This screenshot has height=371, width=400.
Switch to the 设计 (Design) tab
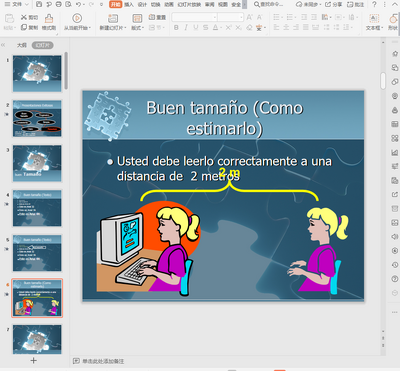(142, 5)
